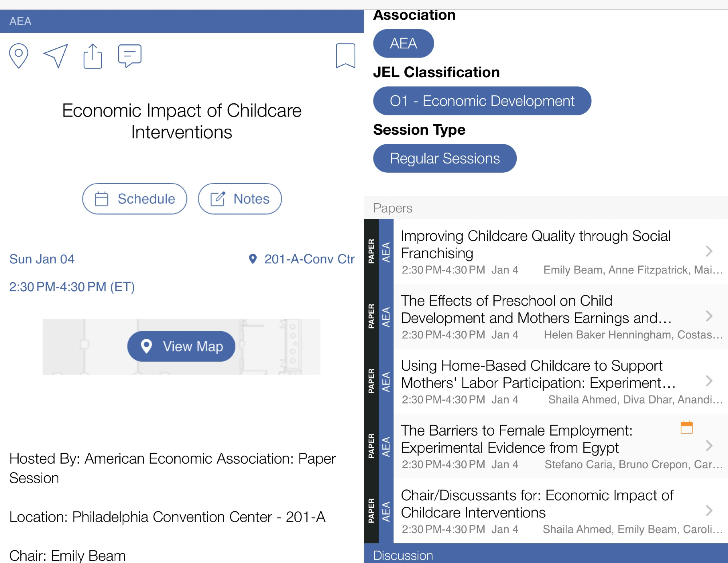Image resolution: width=728 pixels, height=563 pixels.
Task: Bookmark this session with the bookmark icon
Action: tap(345, 56)
